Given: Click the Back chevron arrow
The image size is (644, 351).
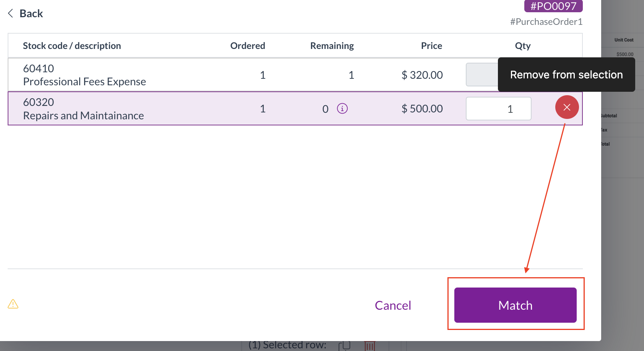Looking at the screenshot, I should 11,13.
